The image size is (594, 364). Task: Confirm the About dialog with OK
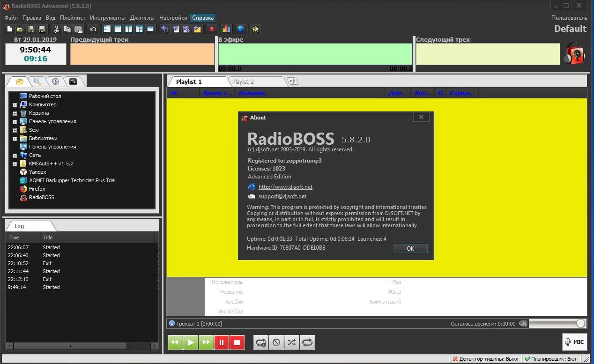coord(410,249)
